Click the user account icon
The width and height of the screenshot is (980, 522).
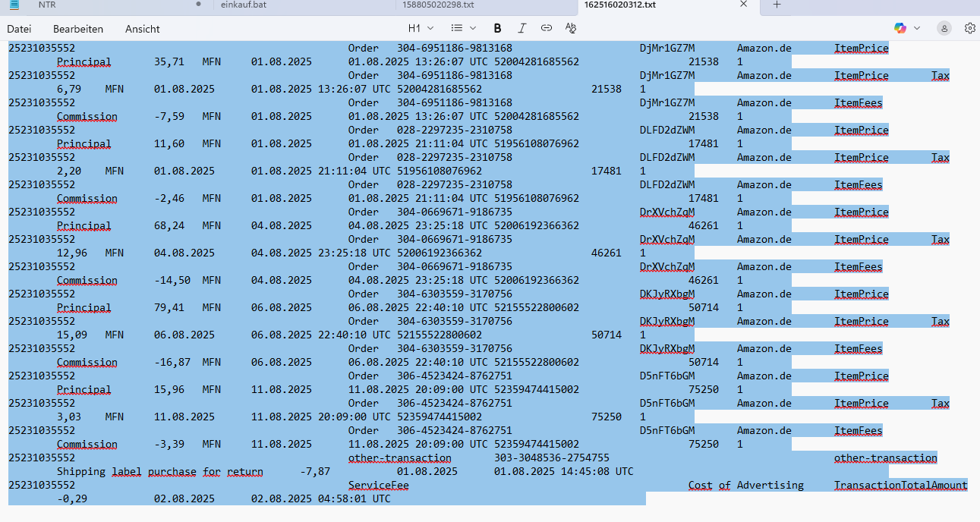pyautogui.click(x=944, y=28)
